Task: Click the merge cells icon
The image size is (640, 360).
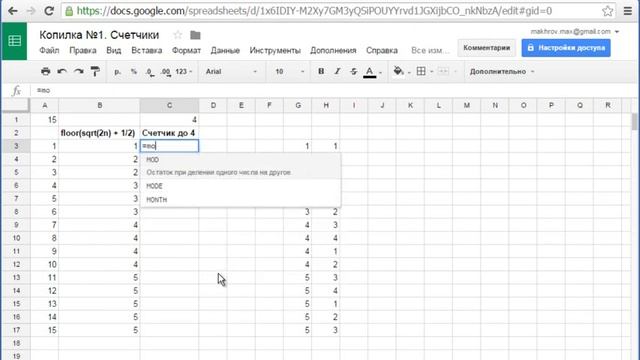Action: [443, 71]
